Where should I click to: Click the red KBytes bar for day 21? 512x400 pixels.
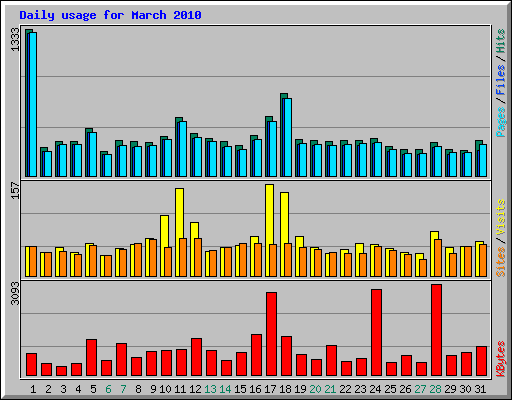pos(331,361)
